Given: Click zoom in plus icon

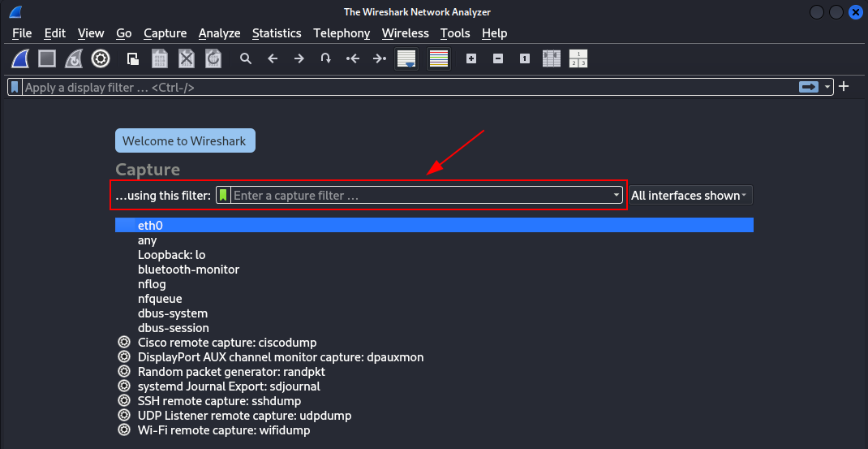Looking at the screenshot, I should click(x=471, y=58).
